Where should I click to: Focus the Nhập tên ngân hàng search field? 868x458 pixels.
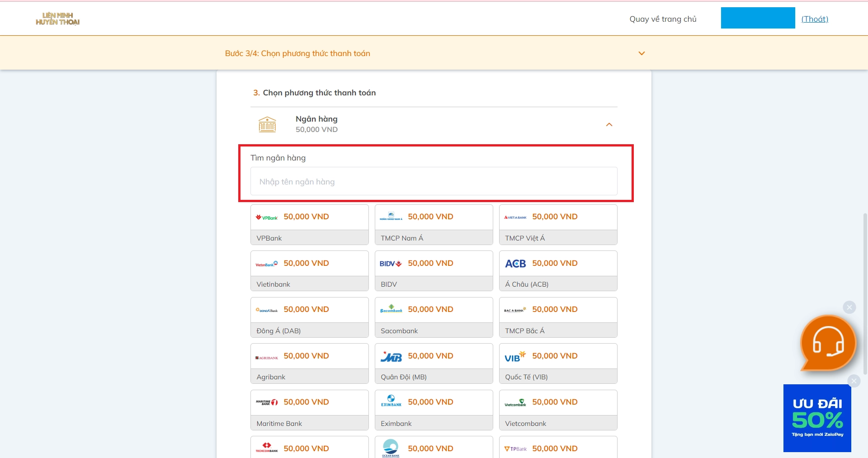[x=434, y=181]
